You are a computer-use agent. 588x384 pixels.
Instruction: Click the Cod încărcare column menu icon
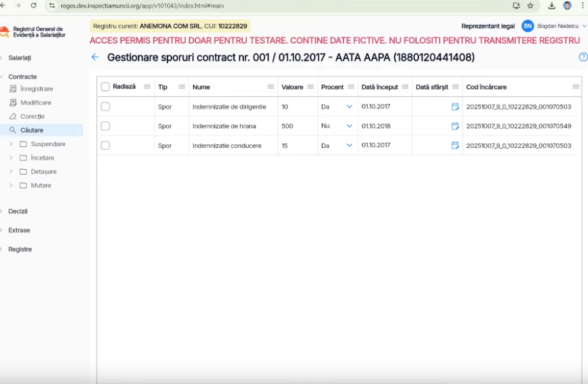575,87
